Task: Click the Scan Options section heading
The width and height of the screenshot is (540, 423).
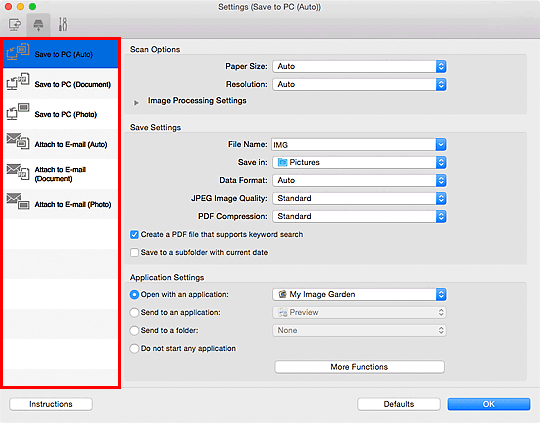Action: pyautogui.click(x=155, y=50)
